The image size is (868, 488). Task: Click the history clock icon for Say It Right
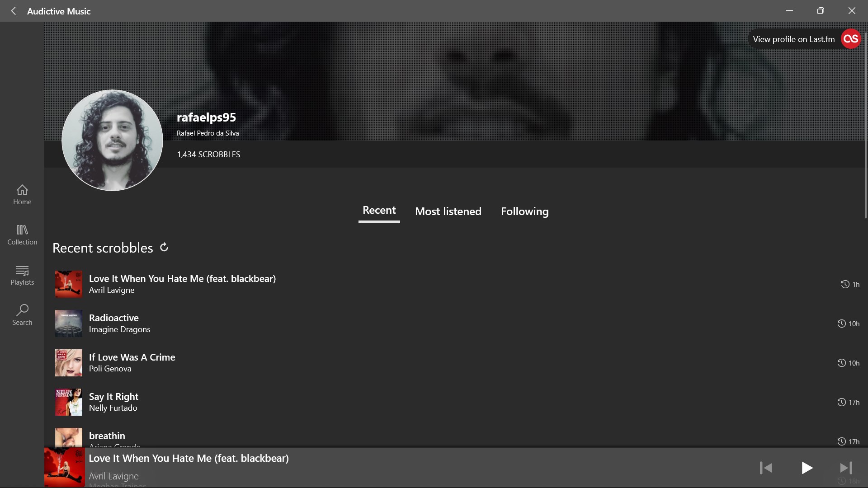[x=841, y=402]
